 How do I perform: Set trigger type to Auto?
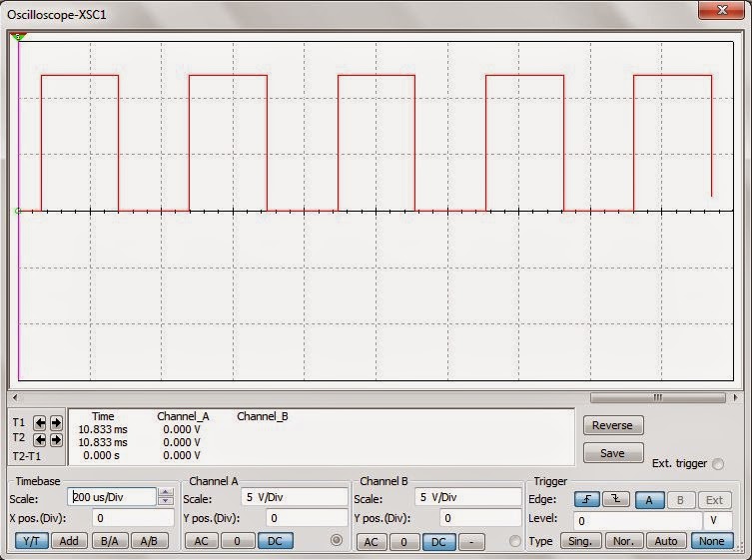[x=666, y=541]
